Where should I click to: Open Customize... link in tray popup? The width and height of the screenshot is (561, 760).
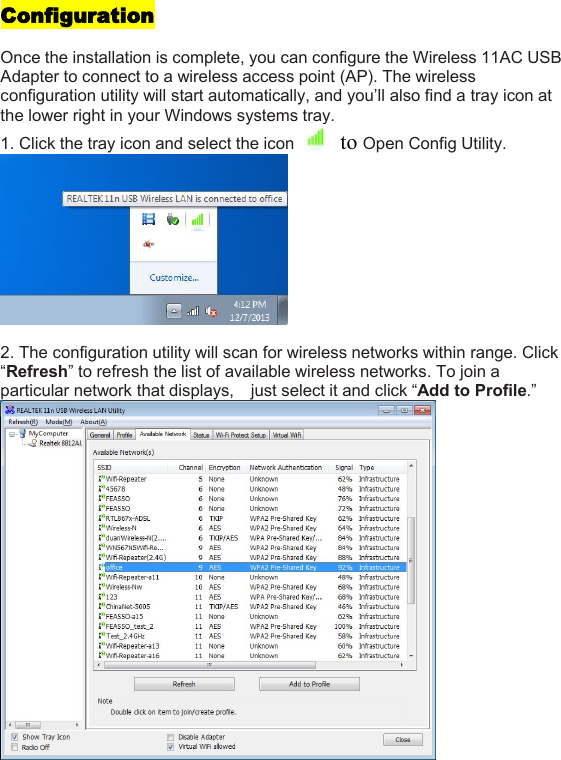pos(174,278)
